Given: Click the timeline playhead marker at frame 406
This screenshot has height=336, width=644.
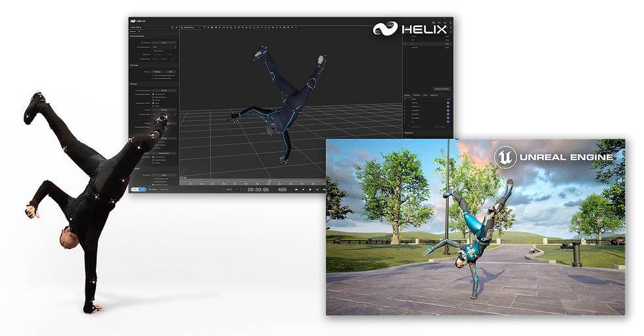Looking at the screenshot, I should 270,182.
